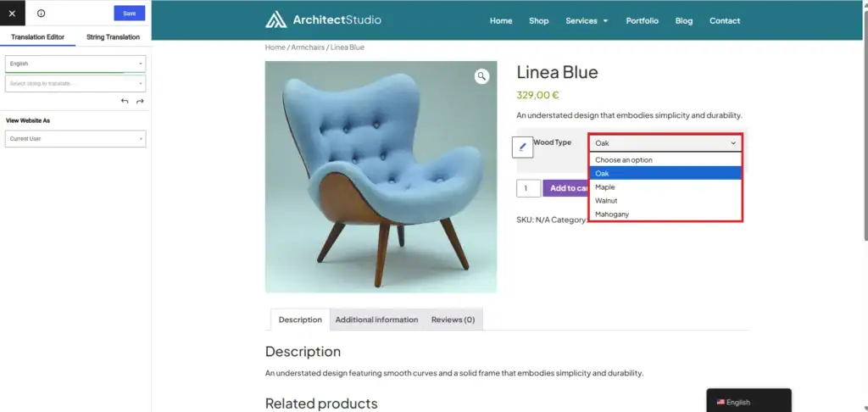Open Portfolio in navigation bar
The width and height of the screenshot is (868, 412).
click(x=643, y=20)
